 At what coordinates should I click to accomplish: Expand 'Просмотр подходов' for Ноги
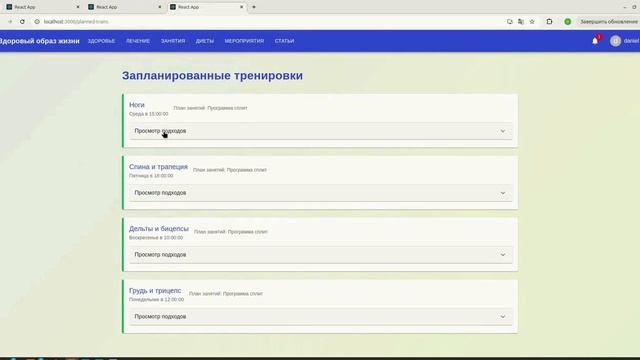tap(320, 131)
